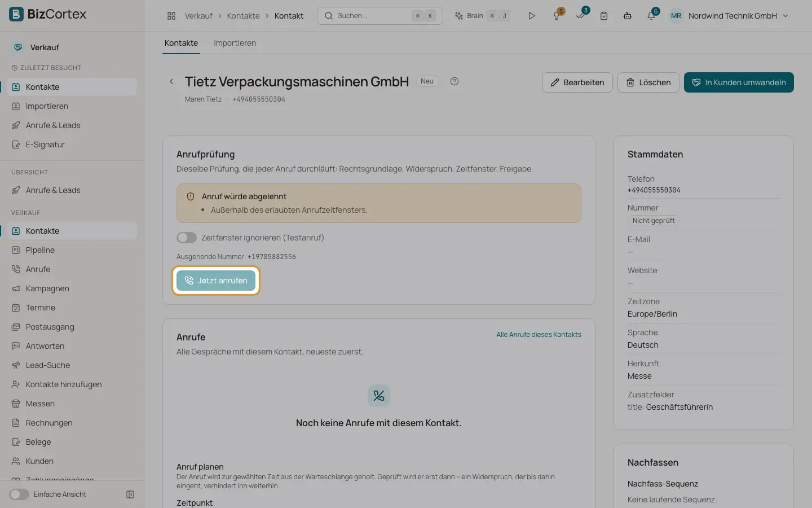The height and width of the screenshot is (508, 812).
Task: Click the Kontakte breadcrumb
Action: point(243,16)
